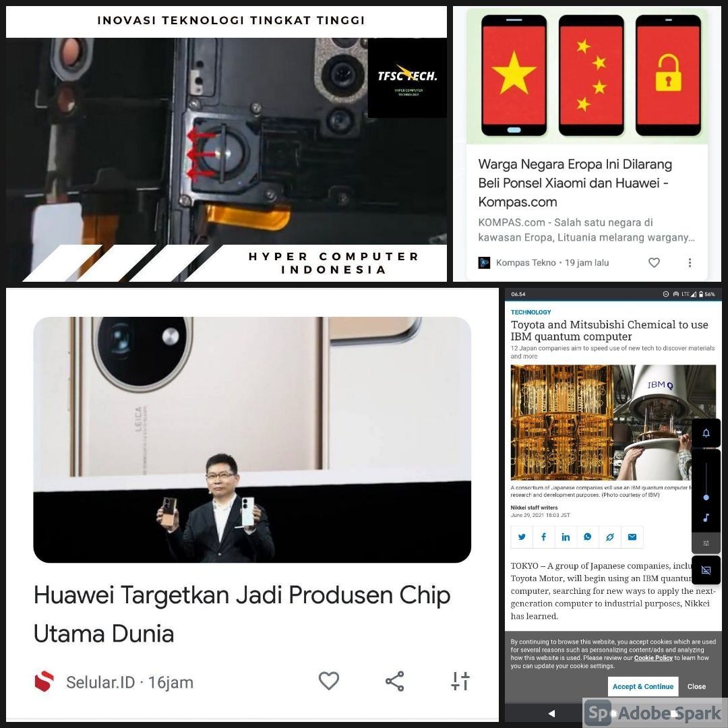Select 'Nikkei staff writers' byline

coord(534,508)
